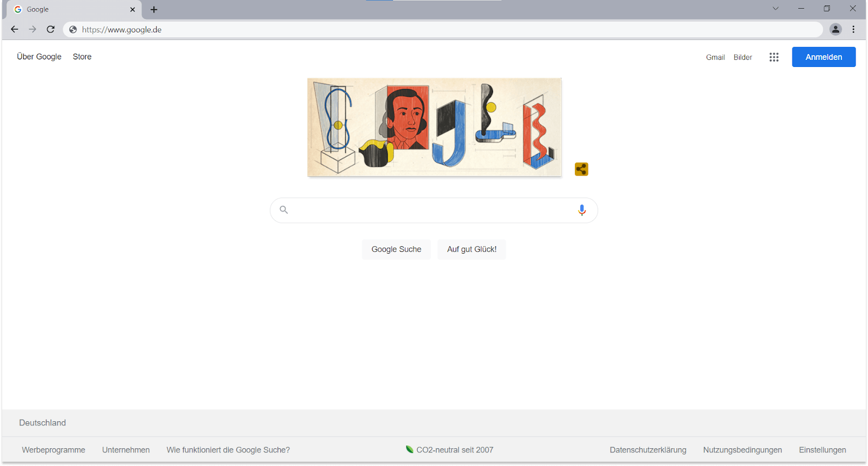Go back using the back arrow

pos(15,30)
